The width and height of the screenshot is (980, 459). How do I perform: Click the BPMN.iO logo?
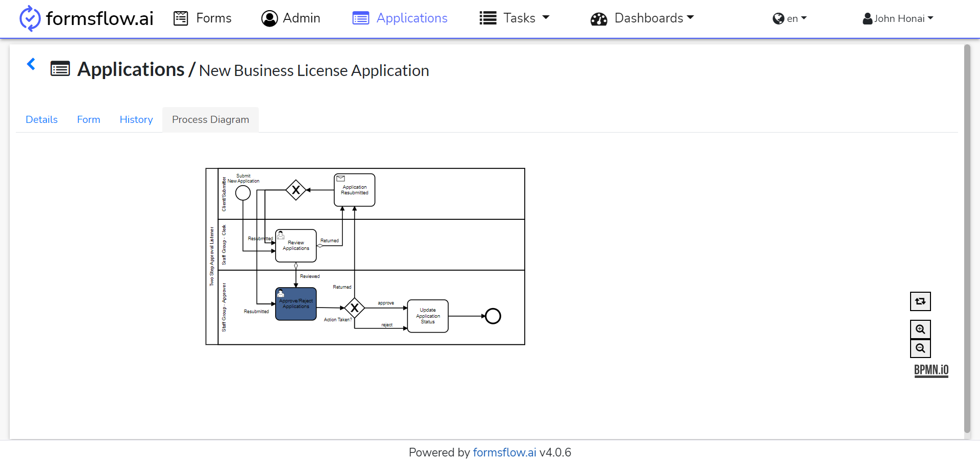click(931, 370)
